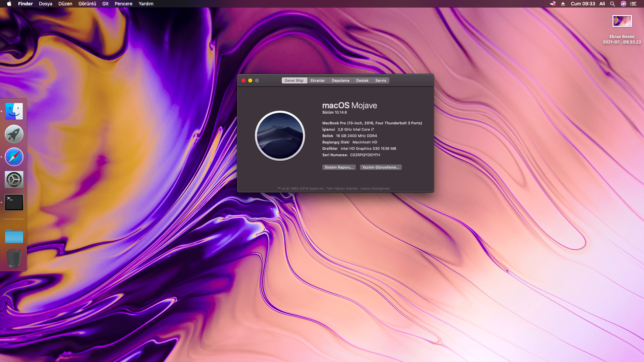
Task: Switch to the Servis tab
Action: pyautogui.click(x=381, y=80)
